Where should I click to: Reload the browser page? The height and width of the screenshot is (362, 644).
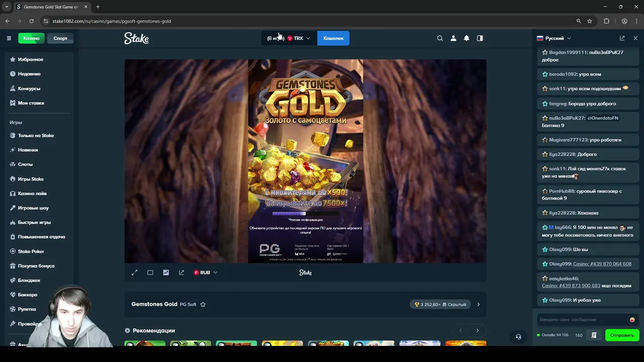click(x=31, y=21)
